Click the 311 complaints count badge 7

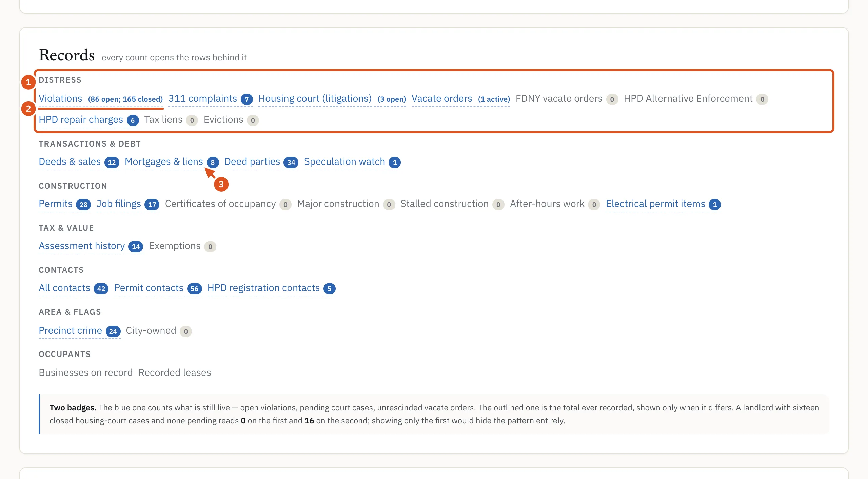247,99
